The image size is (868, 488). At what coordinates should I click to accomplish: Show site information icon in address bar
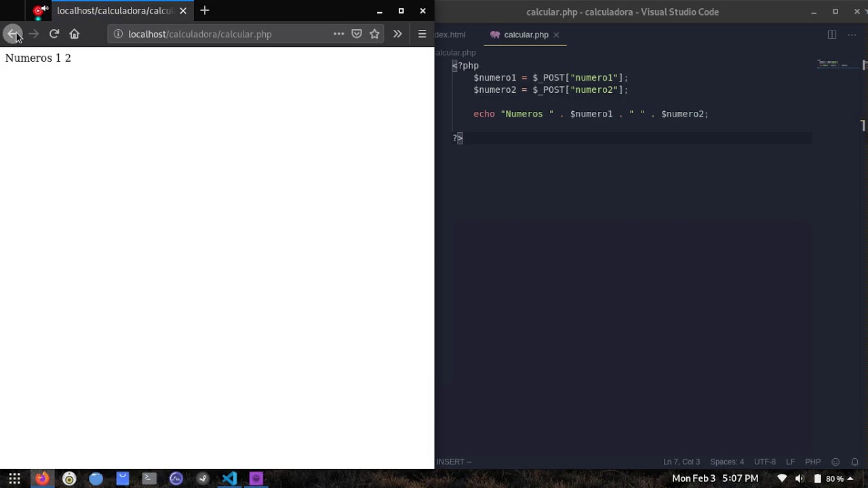(x=118, y=34)
